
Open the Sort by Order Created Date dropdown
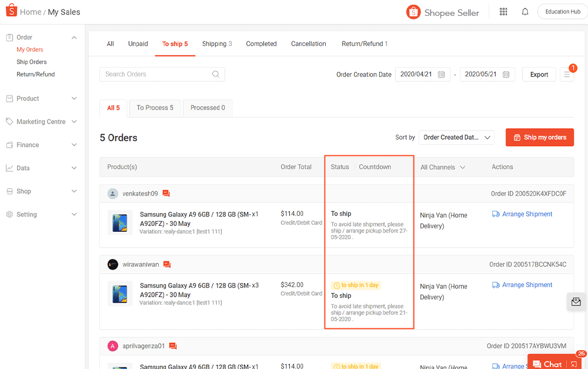pyautogui.click(x=456, y=138)
